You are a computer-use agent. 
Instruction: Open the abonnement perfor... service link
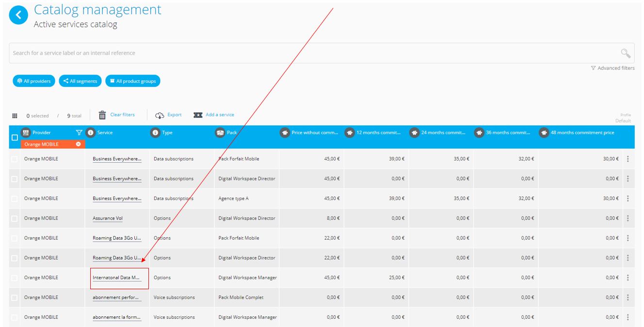pos(116,297)
